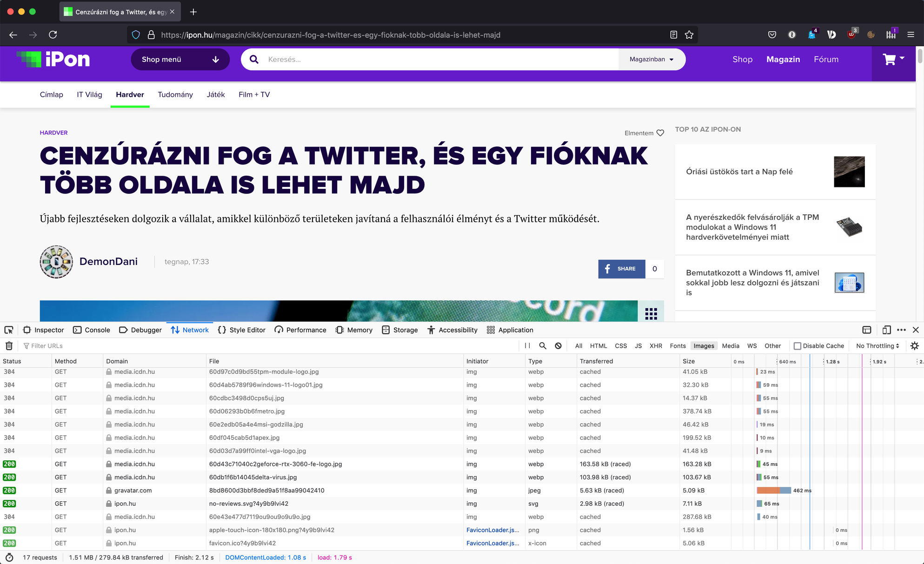This screenshot has width=924, height=564.
Task: Open network settings gear
Action: [915, 346]
